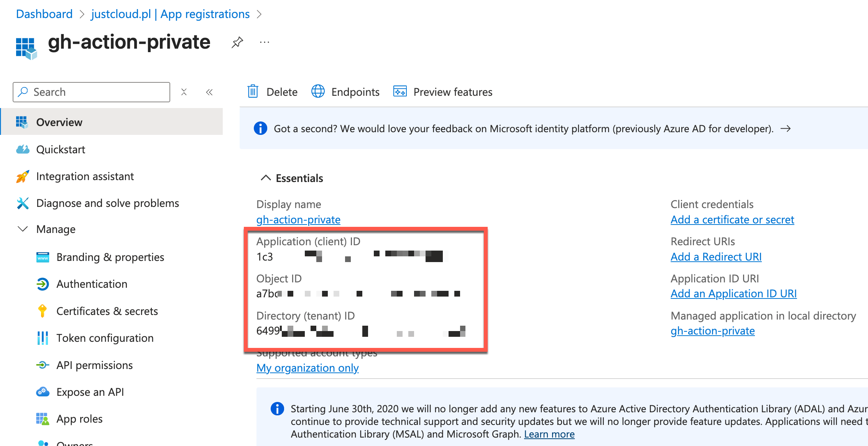Open Endpoints globe icon
This screenshot has width=868, height=446.
(318, 92)
